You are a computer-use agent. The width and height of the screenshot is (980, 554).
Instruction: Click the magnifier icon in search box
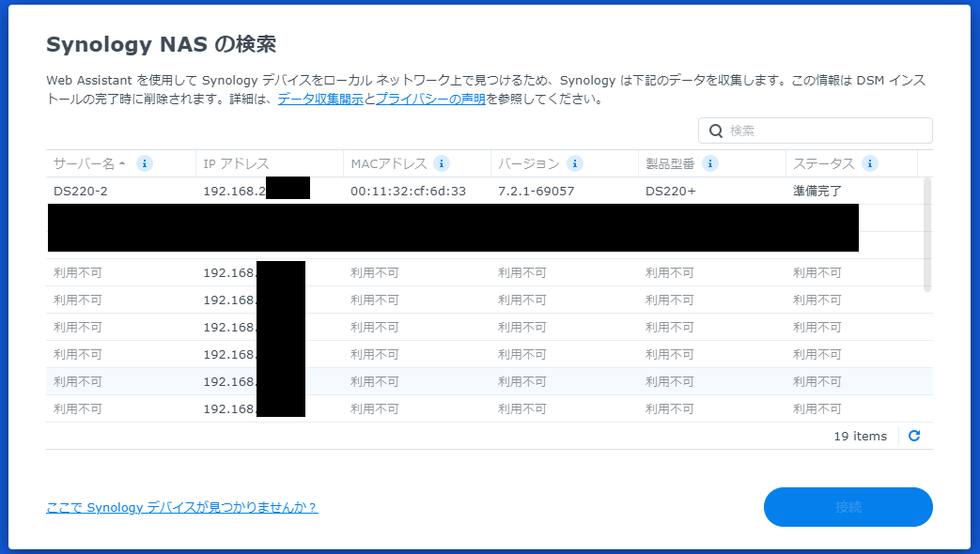tap(716, 131)
